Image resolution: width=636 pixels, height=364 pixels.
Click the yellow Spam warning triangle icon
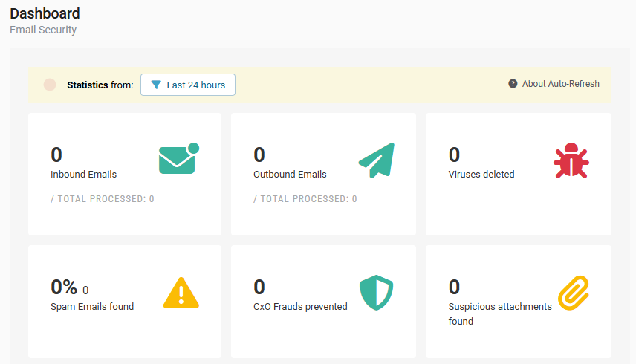tap(181, 293)
